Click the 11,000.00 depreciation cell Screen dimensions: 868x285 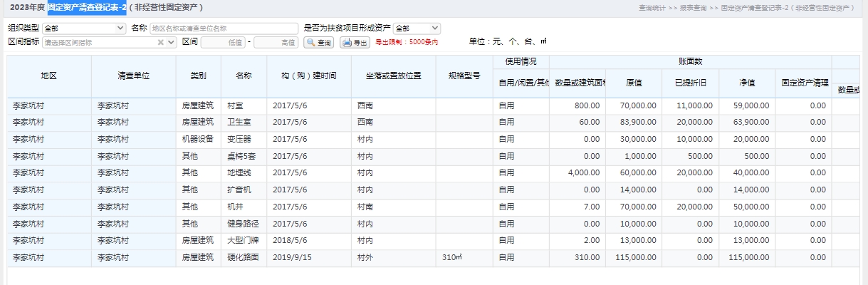pyautogui.click(x=690, y=105)
